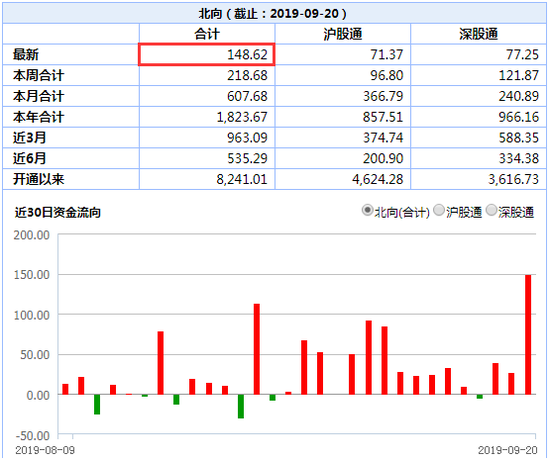Screen dimensions: 550x460
Task: Select the 沪股通 radio button
Action: click(439, 211)
